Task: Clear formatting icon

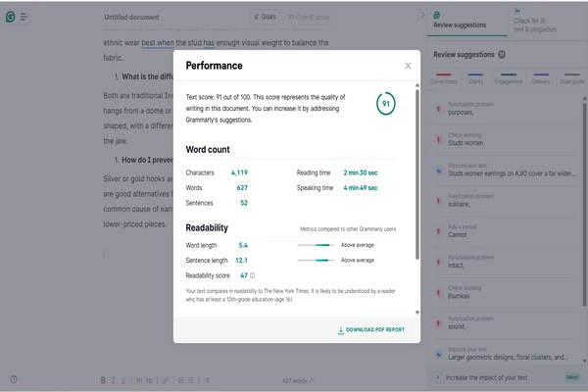Action: [208, 380]
